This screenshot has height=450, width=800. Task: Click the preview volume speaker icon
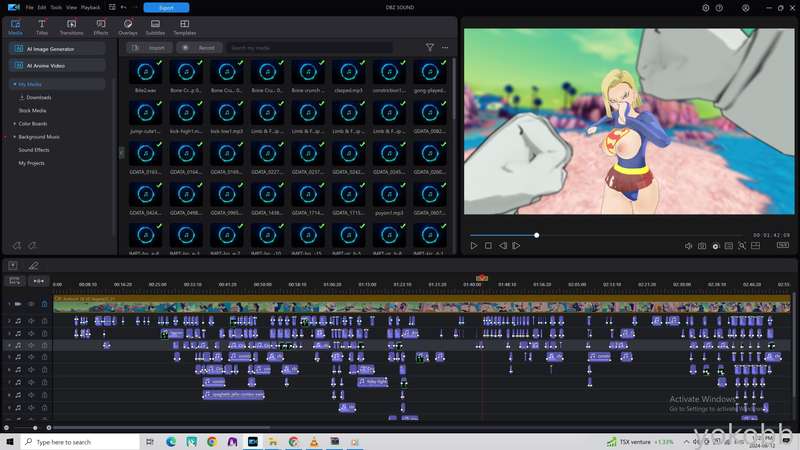click(689, 245)
